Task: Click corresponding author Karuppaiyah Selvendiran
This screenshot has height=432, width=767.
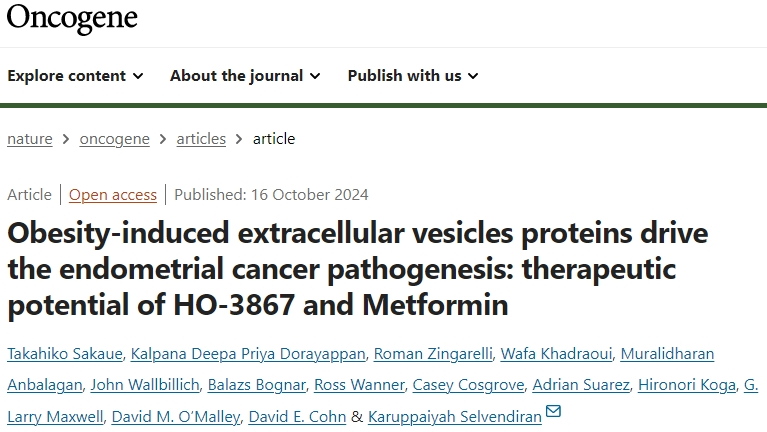Action: point(455,416)
